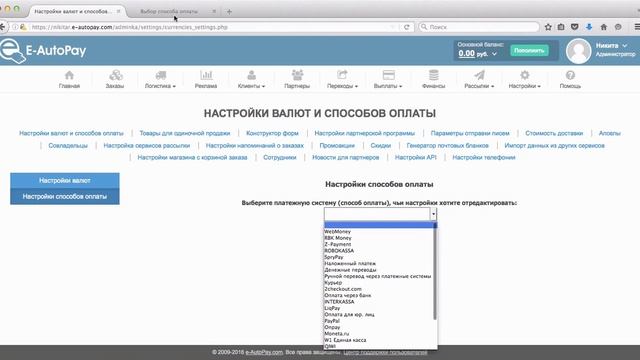Go back with the browser back arrow
This screenshot has height=360, width=640.
[2, 27]
